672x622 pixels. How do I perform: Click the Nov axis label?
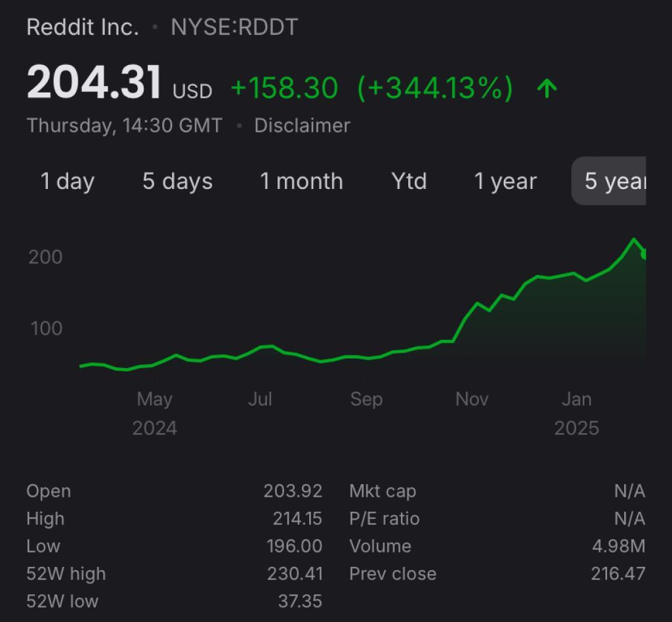[x=471, y=399]
